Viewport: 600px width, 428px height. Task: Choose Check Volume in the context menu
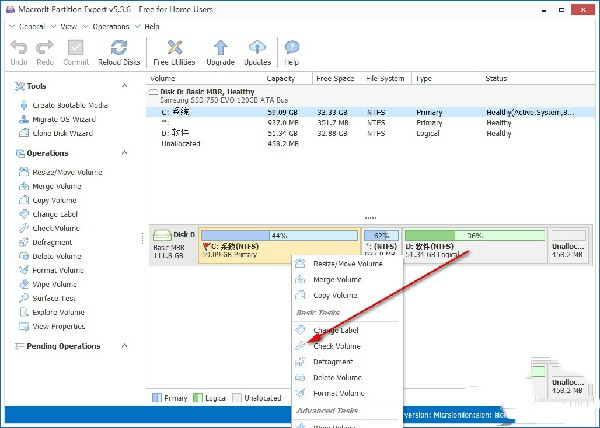[335, 346]
